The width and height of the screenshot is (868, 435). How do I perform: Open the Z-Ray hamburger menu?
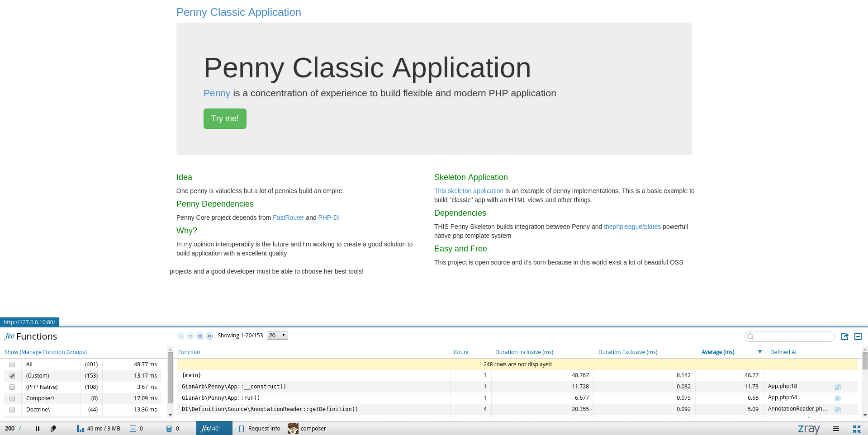(x=836, y=429)
